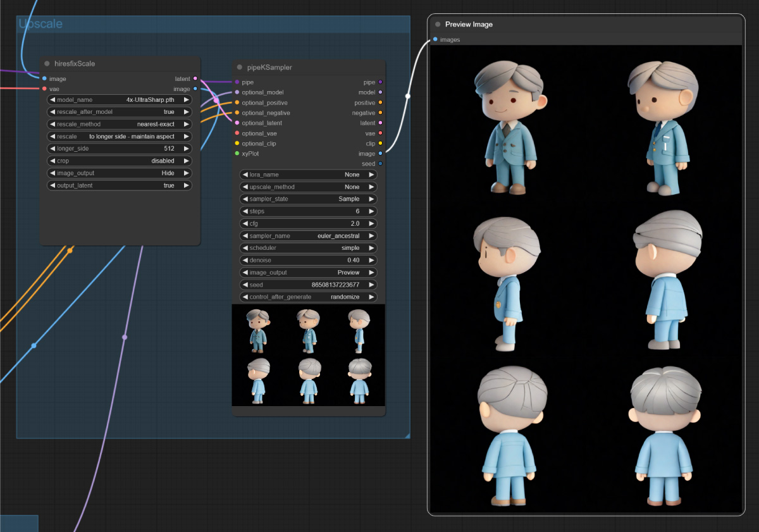Click the images input port on Preview Image

(x=435, y=39)
